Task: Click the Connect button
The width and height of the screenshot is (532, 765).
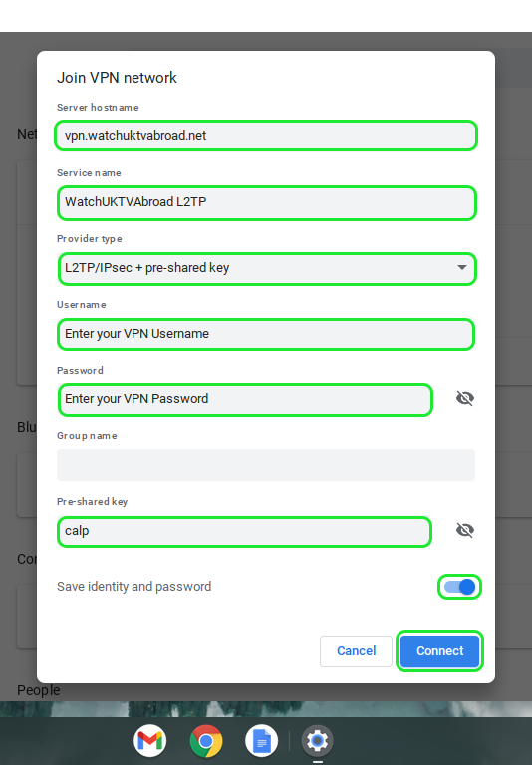Action: (x=439, y=650)
